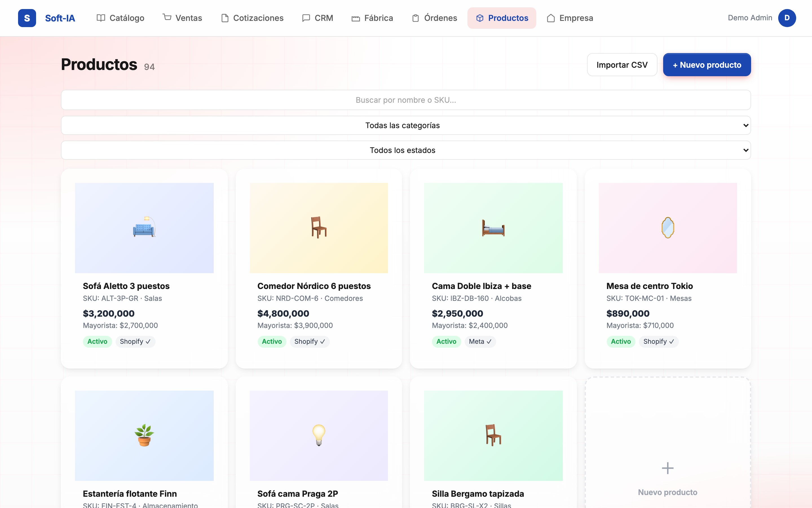The width and height of the screenshot is (812, 508).
Task: Click light bulb image in Sofá cama Praga card
Action: (319, 435)
